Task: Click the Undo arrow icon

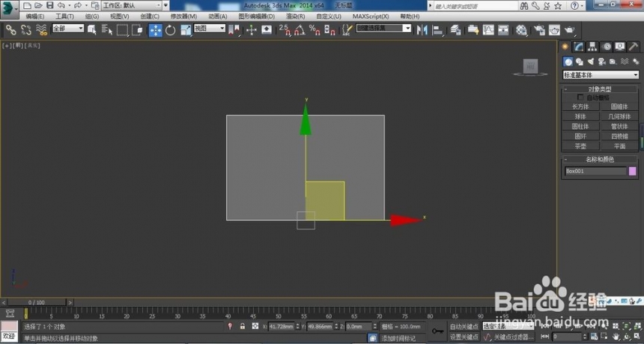Action: tap(61, 6)
